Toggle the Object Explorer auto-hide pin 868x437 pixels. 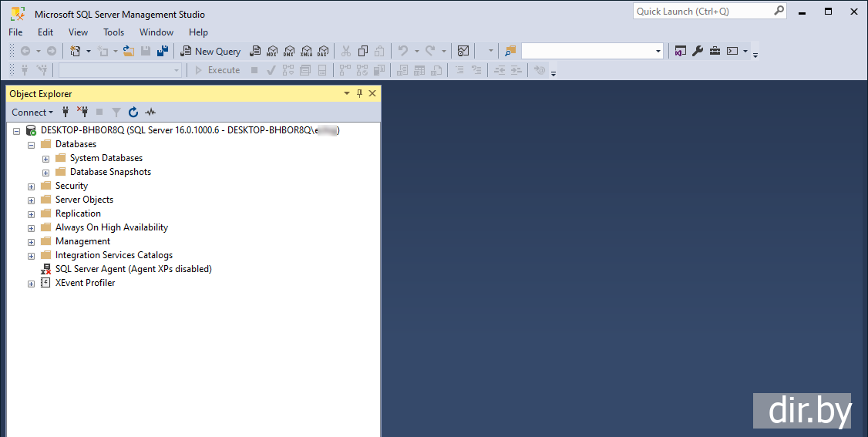click(359, 93)
